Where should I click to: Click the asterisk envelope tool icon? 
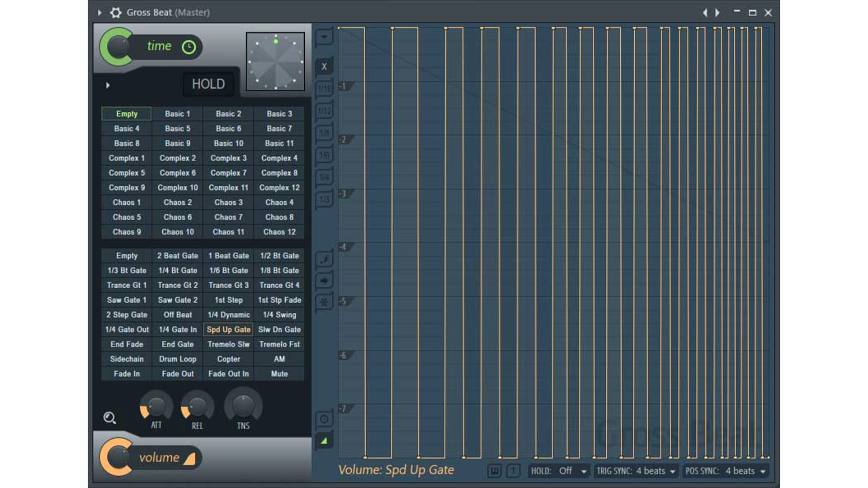[x=324, y=302]
